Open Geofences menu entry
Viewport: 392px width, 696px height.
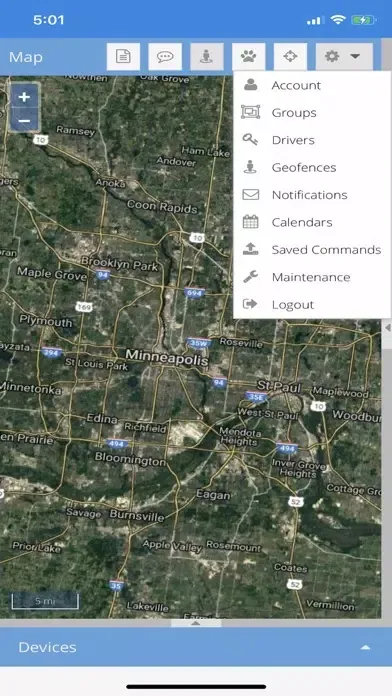point(312,168)
